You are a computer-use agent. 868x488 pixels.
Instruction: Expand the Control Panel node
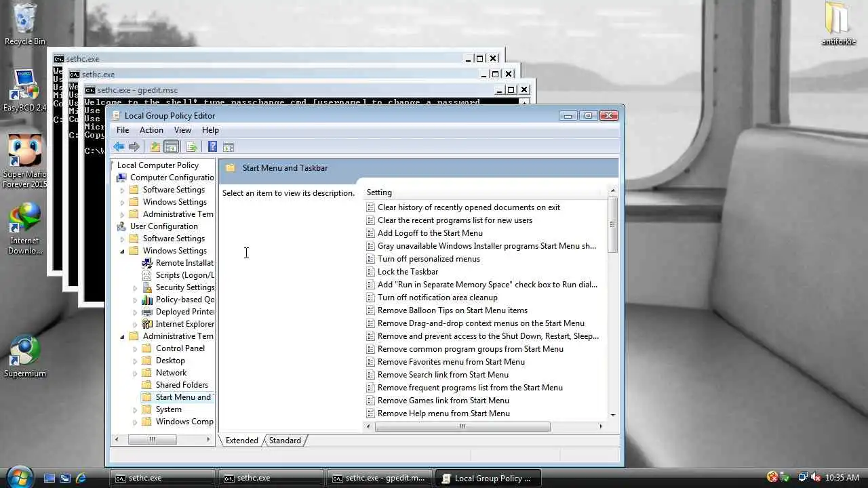coord(135,348)
